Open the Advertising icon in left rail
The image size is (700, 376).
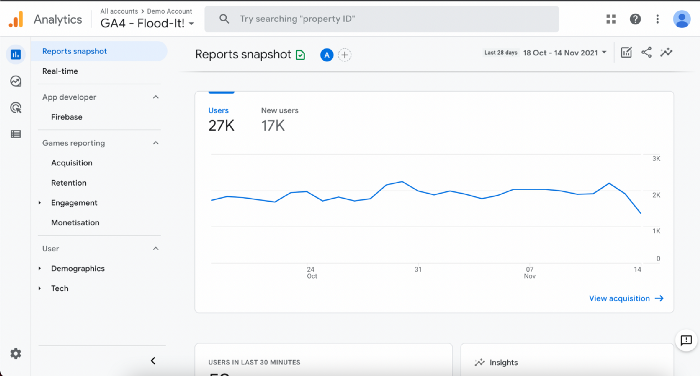coord(16,108)
